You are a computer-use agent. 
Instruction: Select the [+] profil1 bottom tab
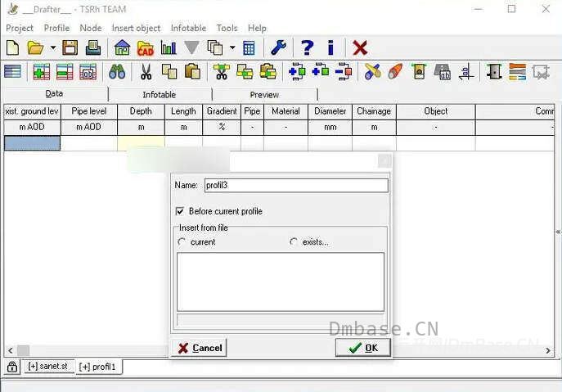[x=98, y=367]
